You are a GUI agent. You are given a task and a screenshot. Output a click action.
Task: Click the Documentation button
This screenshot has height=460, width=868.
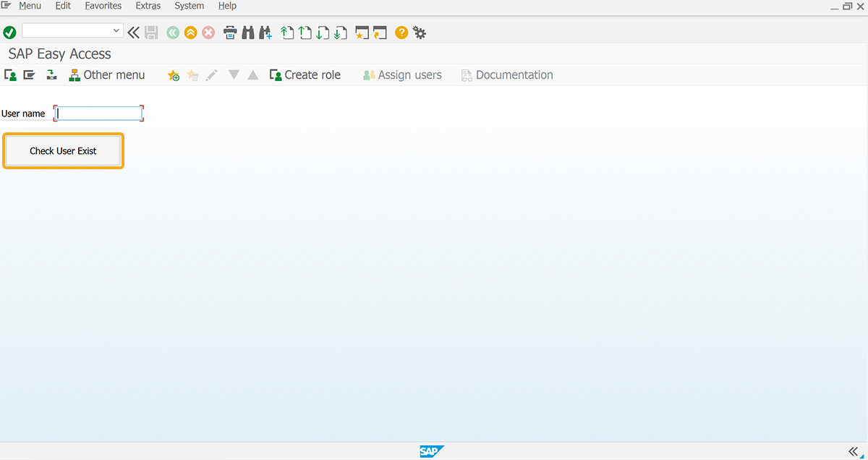tap(507, 74)
